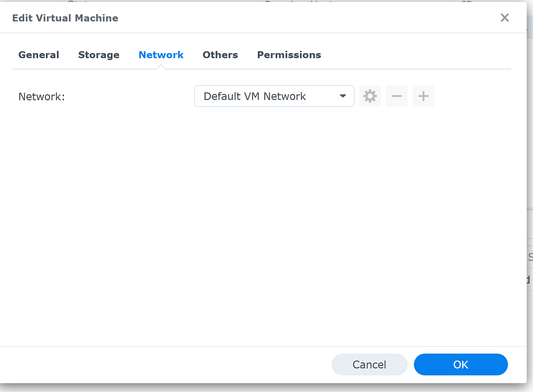The height and width of the screenshot is (392, 533).
Task: Go to the Others tab
Action: click(220, 55)
